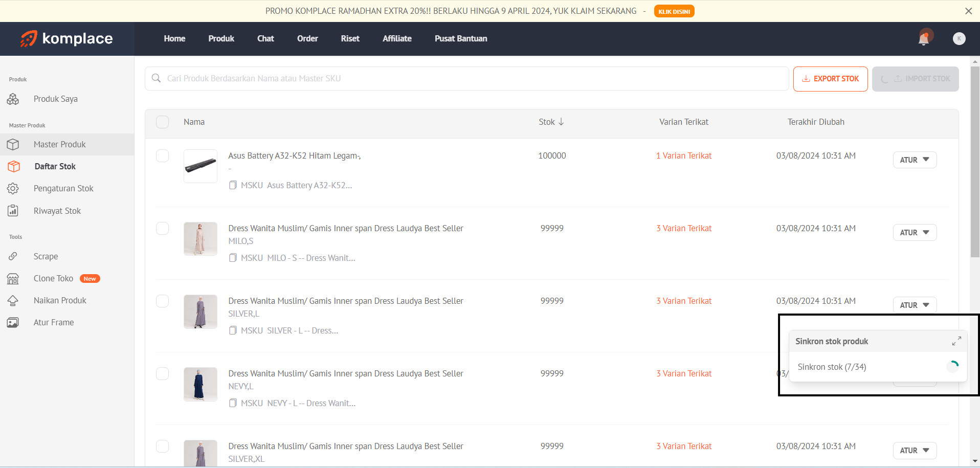Screen dimensions: 980x468
Task: Check the SILVER,XL dress row
Action: [x=163, y=446]
